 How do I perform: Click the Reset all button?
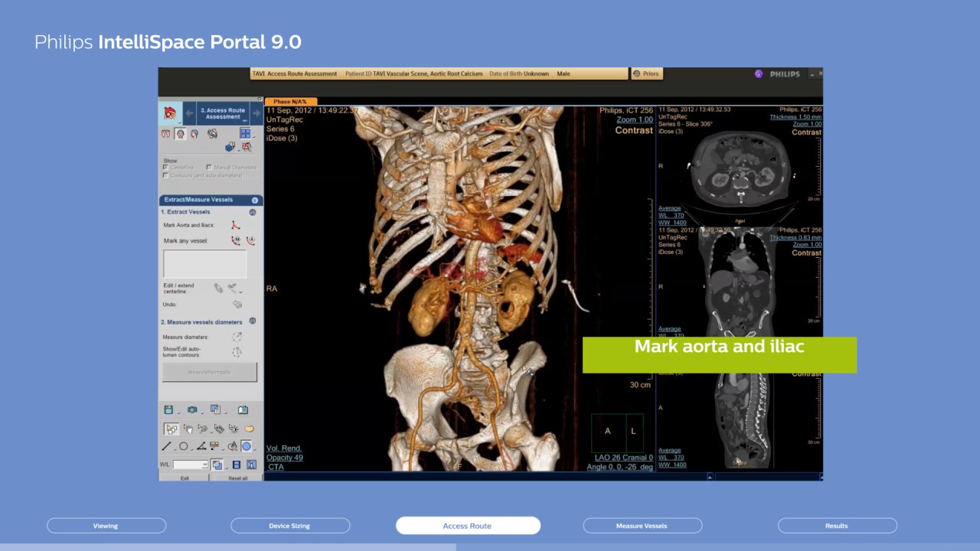[238, 478]
